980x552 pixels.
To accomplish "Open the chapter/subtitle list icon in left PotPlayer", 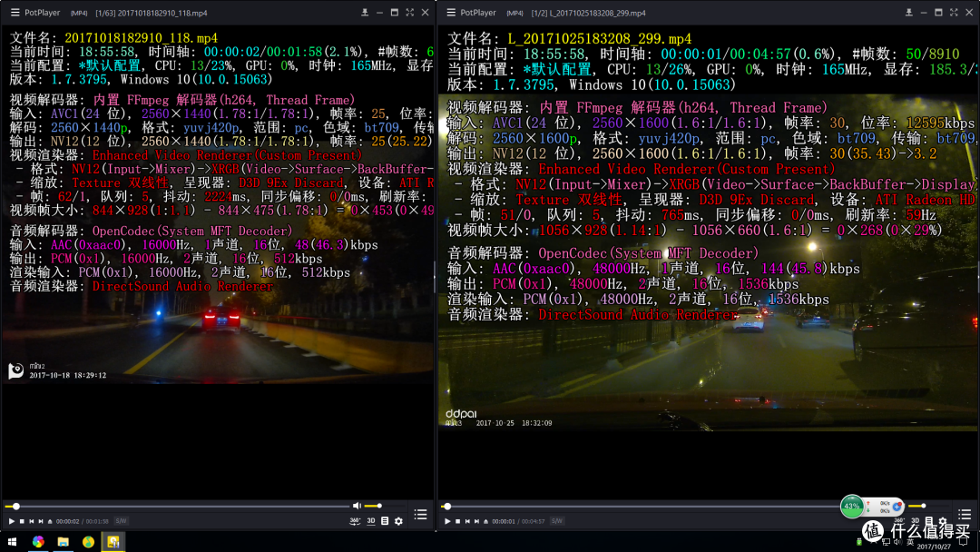I will click(385, 521).
